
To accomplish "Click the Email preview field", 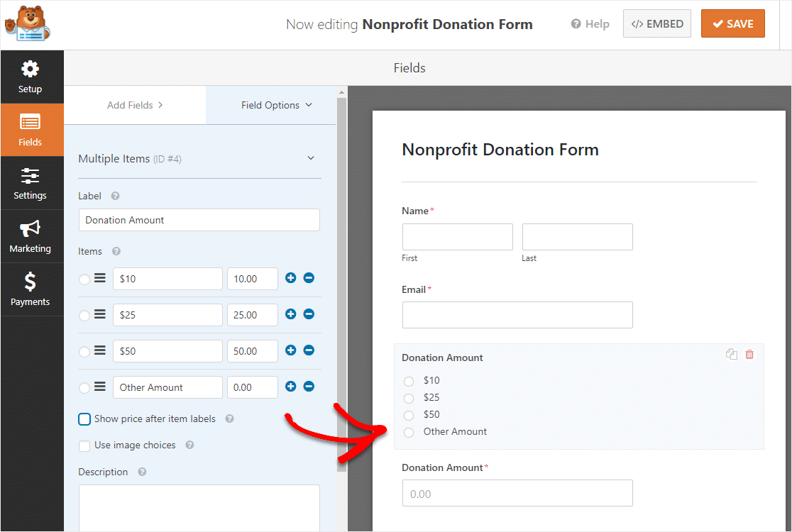I will (x=517, y=315).
